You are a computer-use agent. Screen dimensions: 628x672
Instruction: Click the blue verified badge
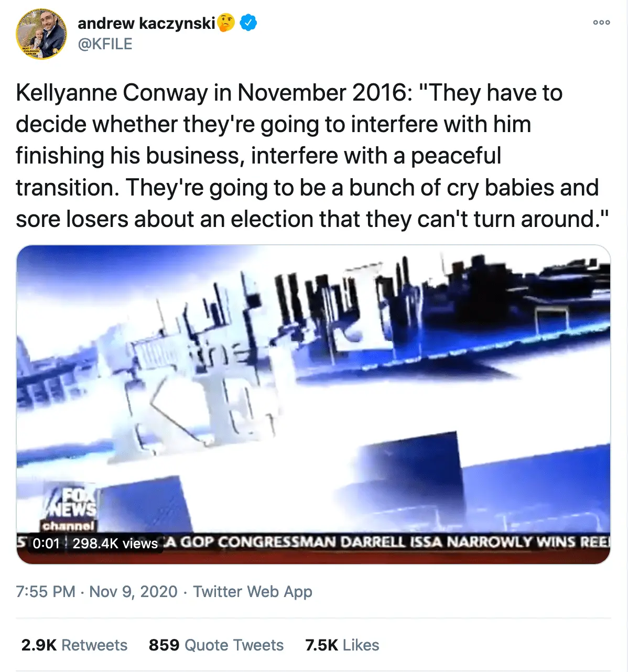pos(248,23)
